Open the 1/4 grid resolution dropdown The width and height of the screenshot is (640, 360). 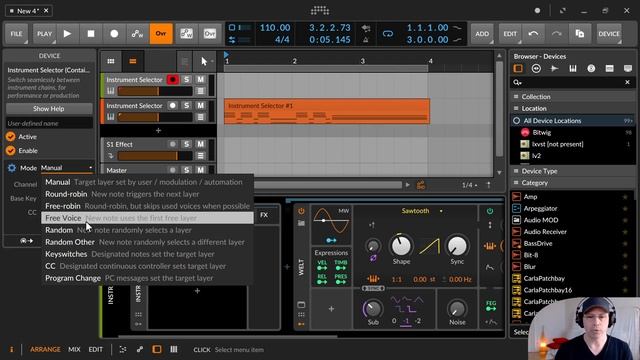pos(469,185)
